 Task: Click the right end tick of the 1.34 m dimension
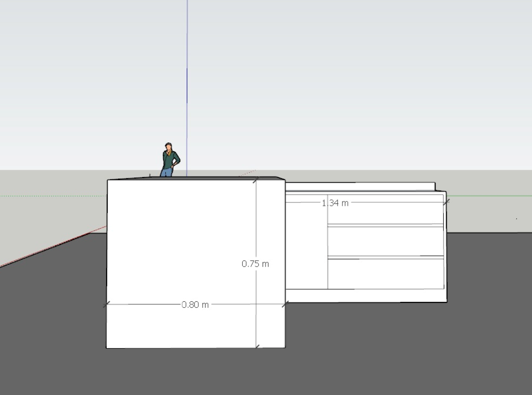[x=446, y=201]
